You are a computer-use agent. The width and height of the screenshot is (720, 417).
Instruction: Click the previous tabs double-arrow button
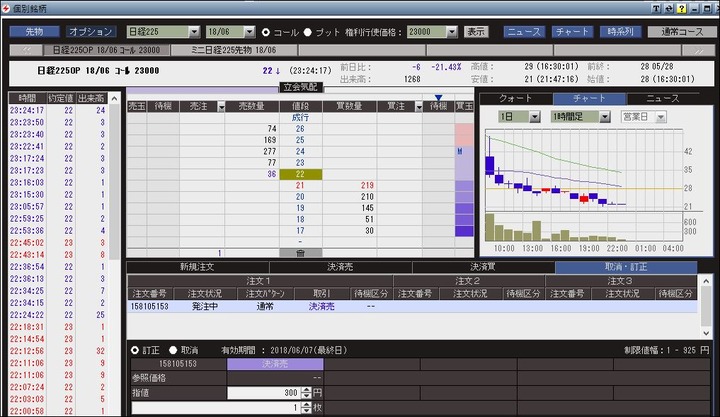(26, 50)
